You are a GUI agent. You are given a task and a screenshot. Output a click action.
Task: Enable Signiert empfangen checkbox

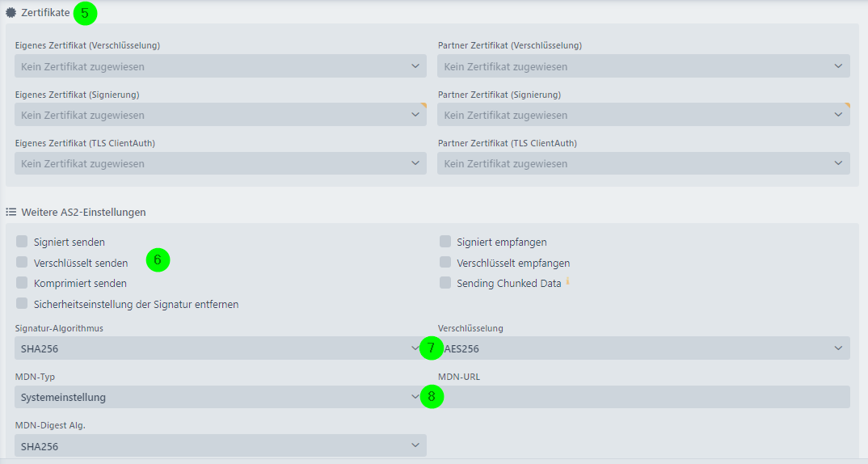(x=445, y=241)
